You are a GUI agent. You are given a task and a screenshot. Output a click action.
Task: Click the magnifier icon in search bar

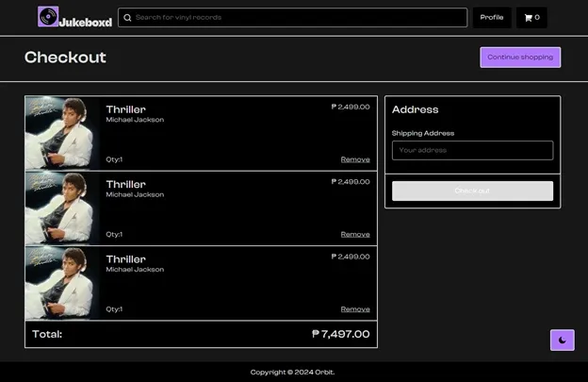pyautogui.click(x=127, y=18)
